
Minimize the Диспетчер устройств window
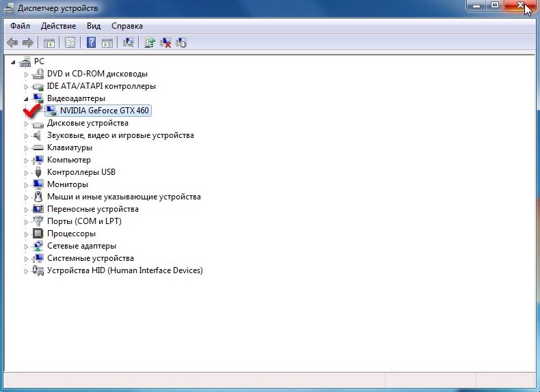(476, 5)
